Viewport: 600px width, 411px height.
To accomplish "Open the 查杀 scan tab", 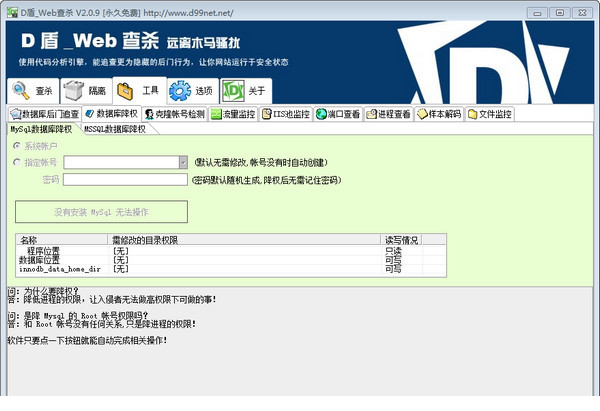I will (x=33, y=91).
